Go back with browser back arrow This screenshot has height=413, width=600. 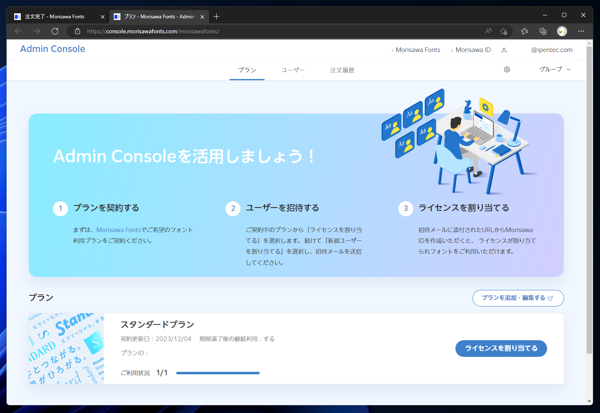click(18, 31)
